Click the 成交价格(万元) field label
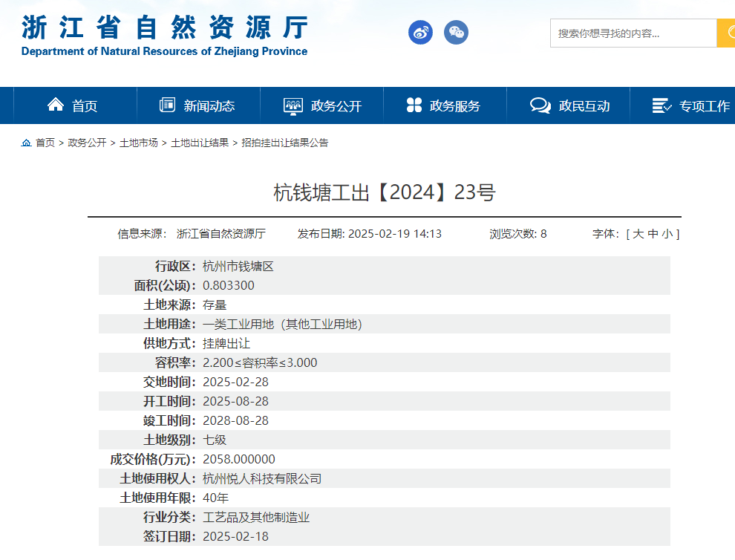This screenshot has height=560, width=735. click(x=153, y=459)
